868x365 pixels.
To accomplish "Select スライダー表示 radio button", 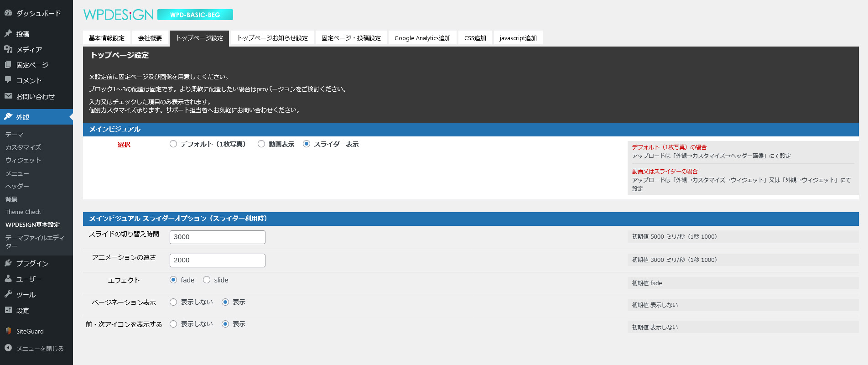I will click(x=307, y=144).
